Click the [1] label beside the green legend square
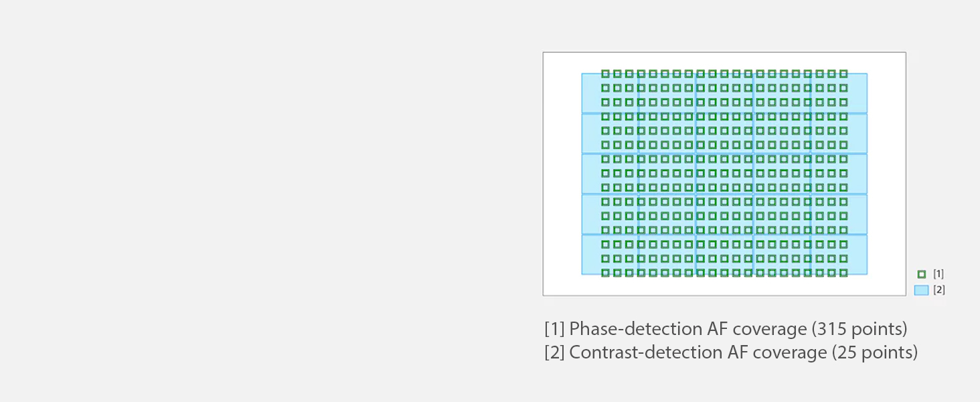 (938, 274)
